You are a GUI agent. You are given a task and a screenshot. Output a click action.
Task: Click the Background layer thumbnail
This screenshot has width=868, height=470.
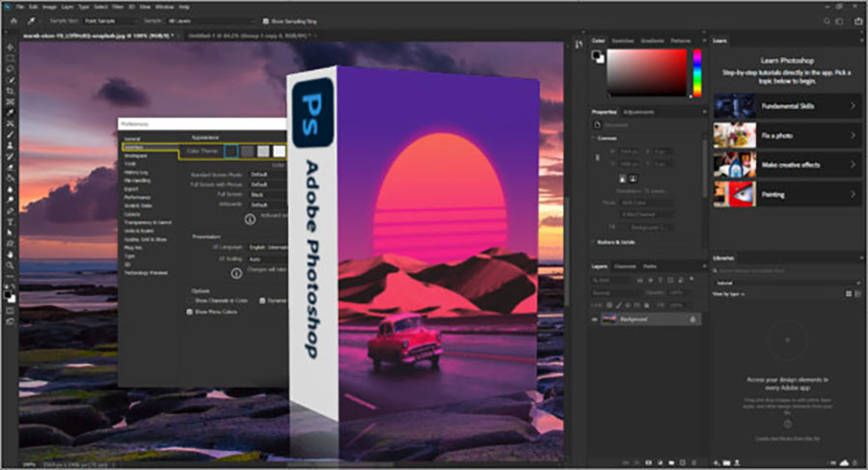pos(610,319)
